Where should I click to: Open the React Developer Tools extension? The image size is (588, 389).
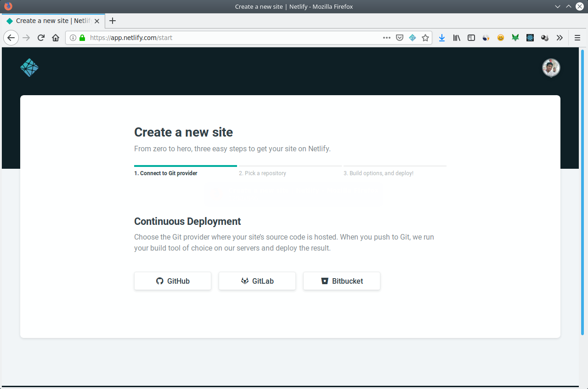coord(530,38)
